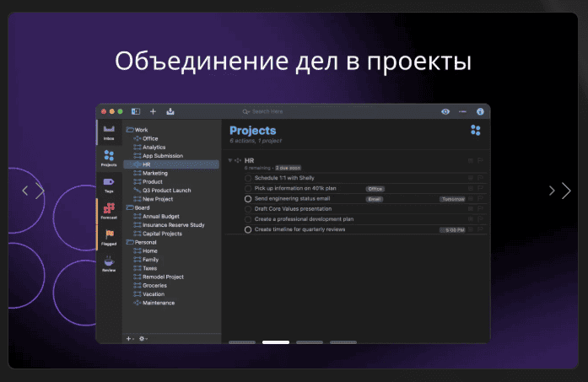Open the Tags perspective
The image size is (588, 382).
point(109,185)
